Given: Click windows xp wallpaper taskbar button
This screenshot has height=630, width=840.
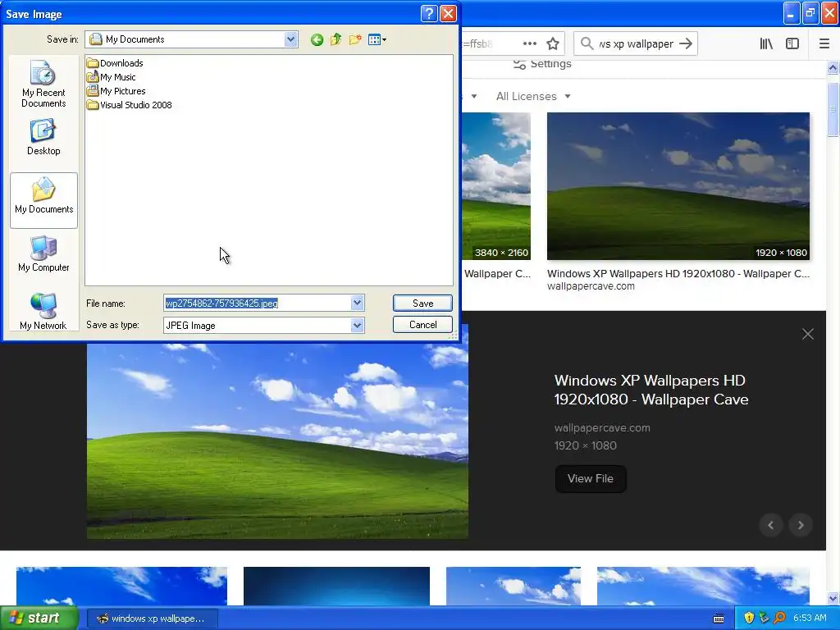Looking at the screenshot, I should [x=152, y=619].
